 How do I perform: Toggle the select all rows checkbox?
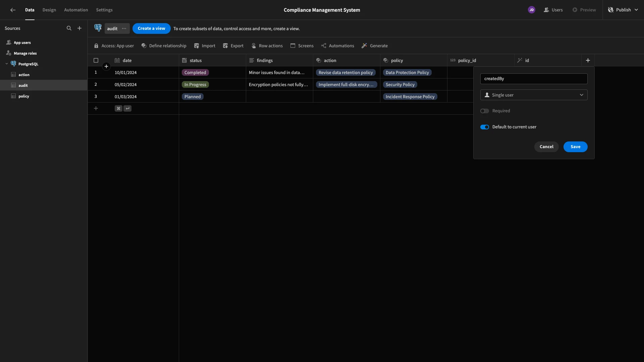point(96,60)
